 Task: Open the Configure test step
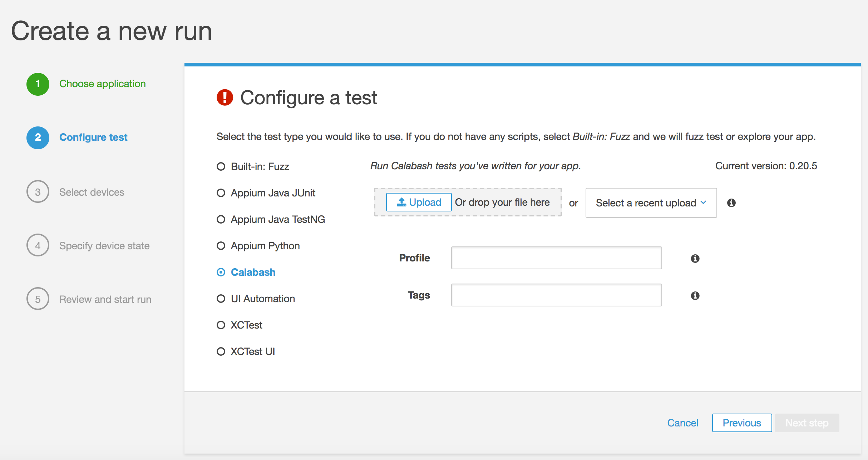click(93, 137)
